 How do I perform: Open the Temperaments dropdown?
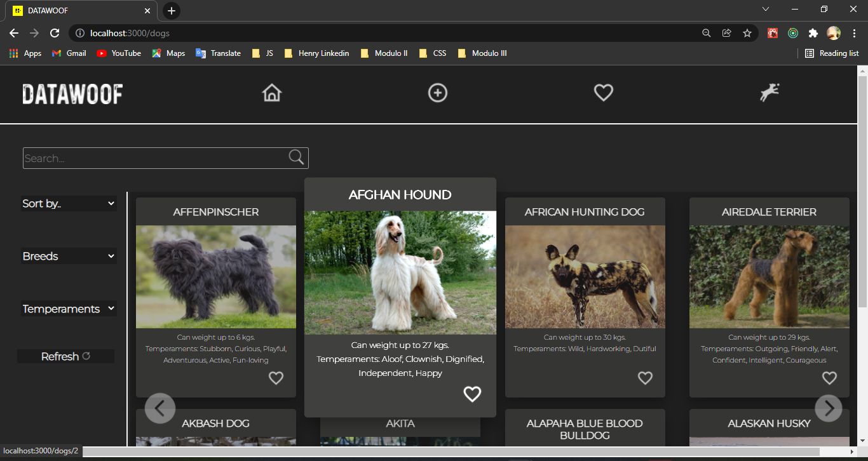pos(69,309)
